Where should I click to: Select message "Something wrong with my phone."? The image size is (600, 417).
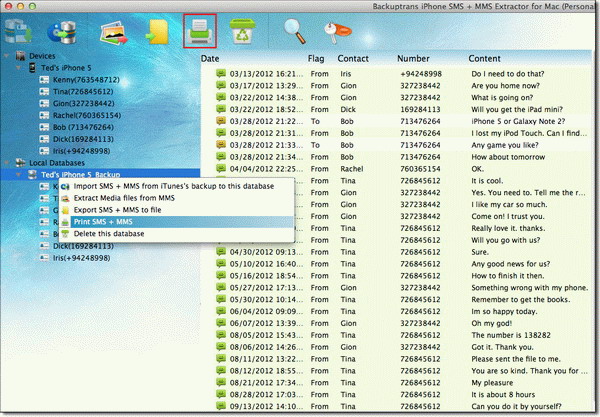pos(530,287)
